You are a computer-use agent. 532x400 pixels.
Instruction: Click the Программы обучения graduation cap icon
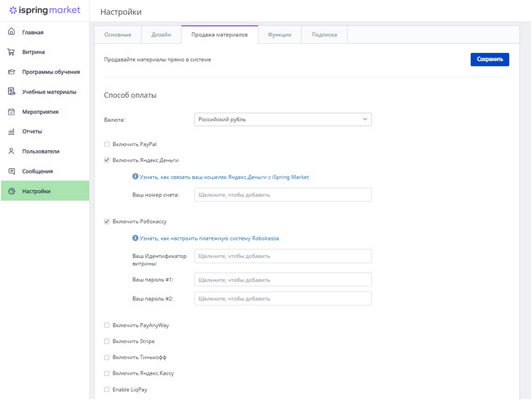click(11, 72)
